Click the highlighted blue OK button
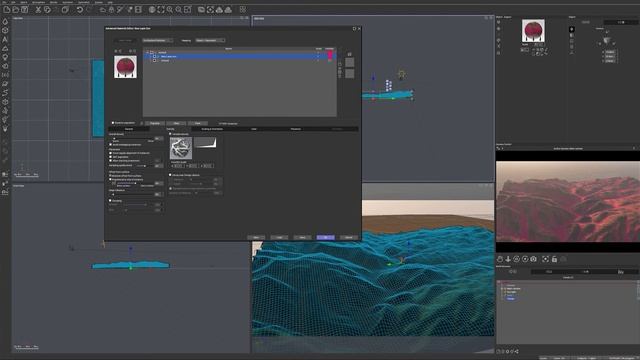Viewport: 640px width, 360px height. pyautogui.click(x=325, y=237)
